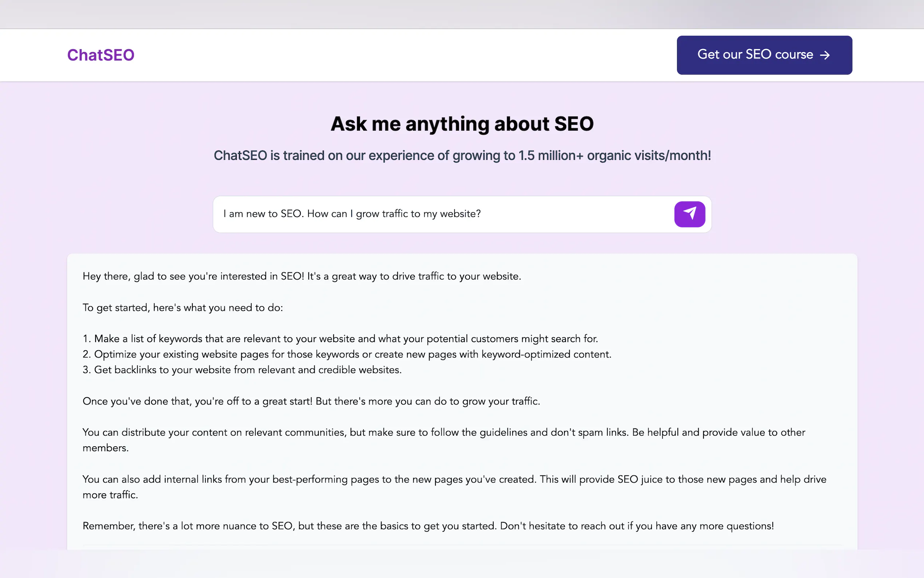Select list item 1 about keyword list

pyautogui.click(x=340, y=339)
